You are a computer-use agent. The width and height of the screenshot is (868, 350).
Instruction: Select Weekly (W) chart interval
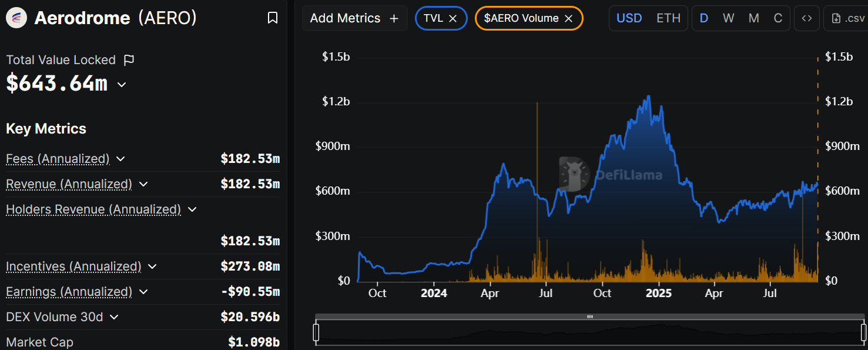click(729, 18)
